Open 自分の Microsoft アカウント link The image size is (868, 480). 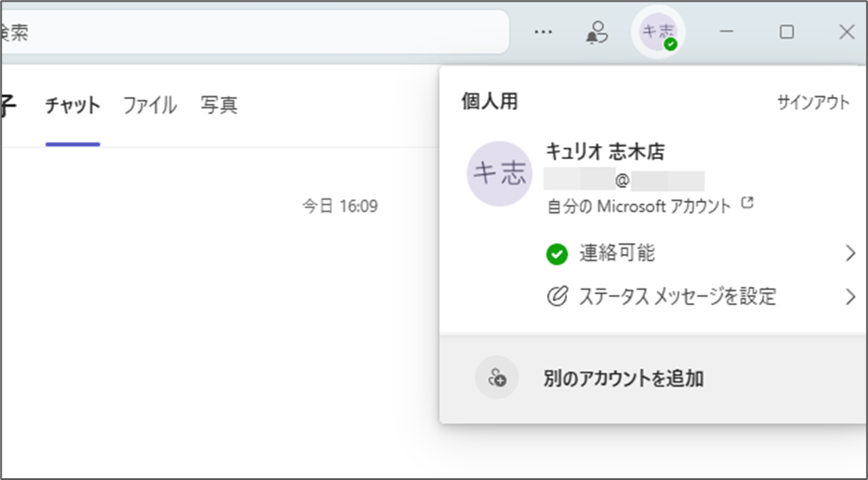pyautogui.click(x=639, y=207)
